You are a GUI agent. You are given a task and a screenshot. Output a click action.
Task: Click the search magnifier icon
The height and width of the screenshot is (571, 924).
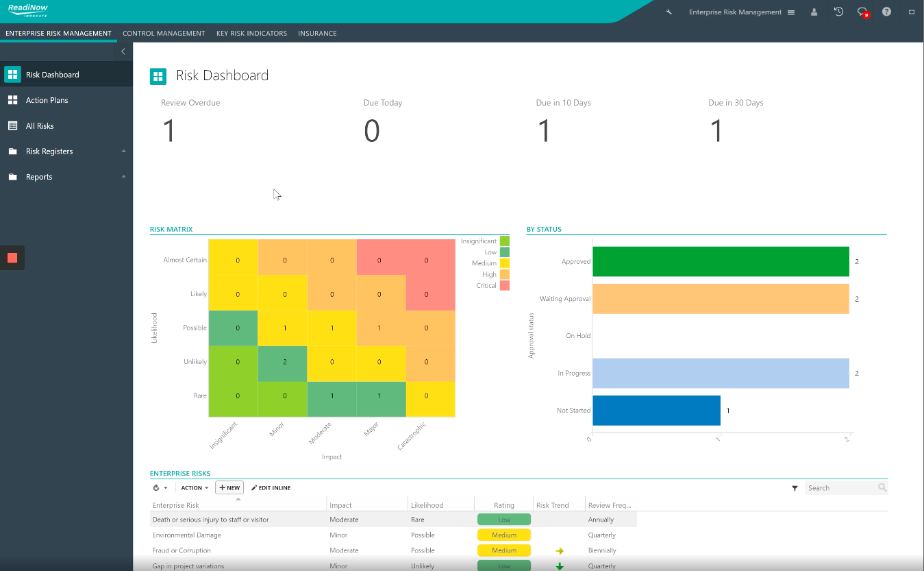[x=882, y=488]
